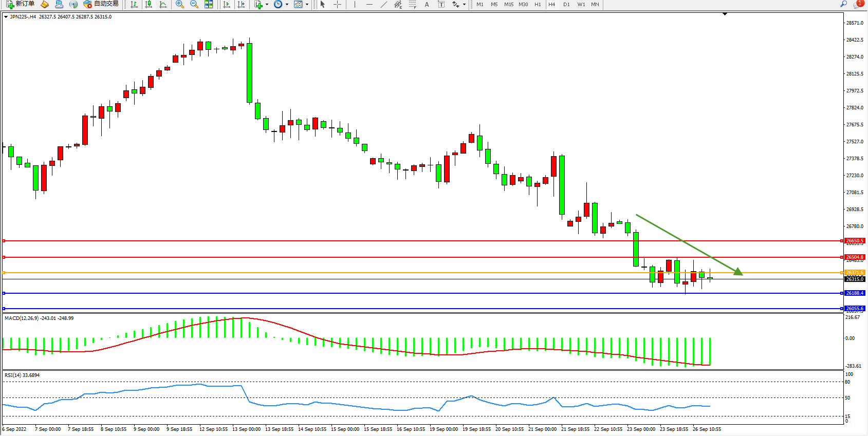The image size is (868, 436).
Task: Click the chart shift triangle marker
Action: (x=725, y=14)
